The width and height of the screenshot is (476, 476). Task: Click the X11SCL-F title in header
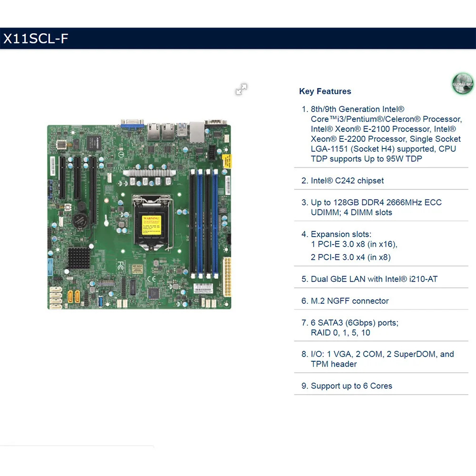click(x=36, y=39)
